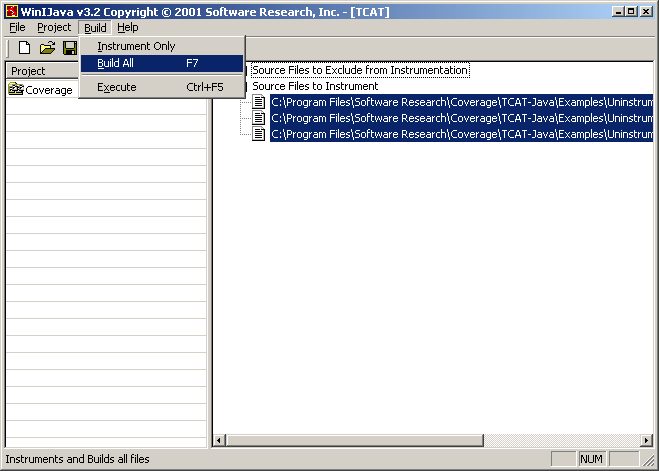Click the first source file's document icon
The height and width of the screenshot is (471, 659).
tap(258, 102)
